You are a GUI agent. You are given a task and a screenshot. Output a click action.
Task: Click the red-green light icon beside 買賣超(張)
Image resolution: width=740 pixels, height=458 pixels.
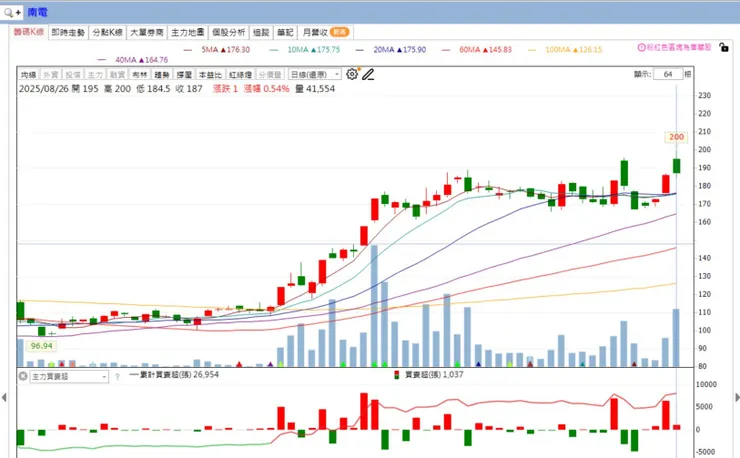396,375
